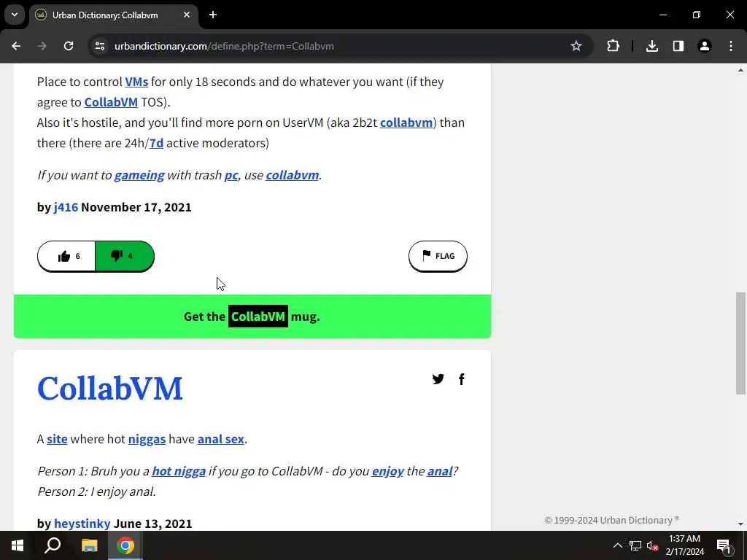Follow the CollabVM link before TOS

coord(111,102)
